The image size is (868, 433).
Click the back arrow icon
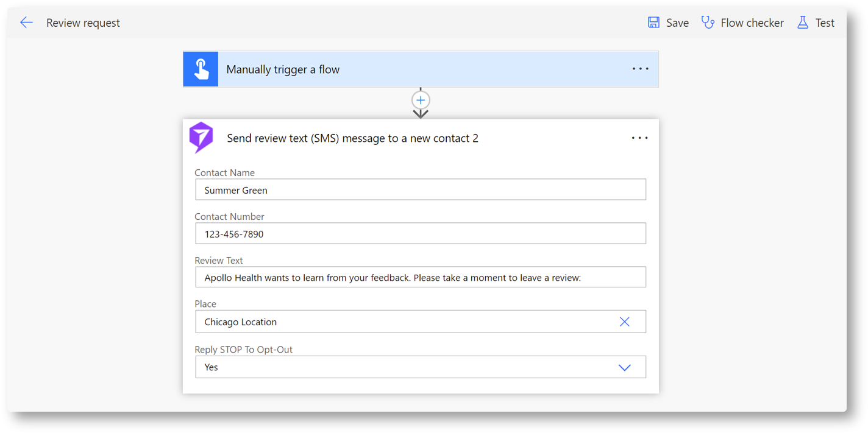[26, 23]
